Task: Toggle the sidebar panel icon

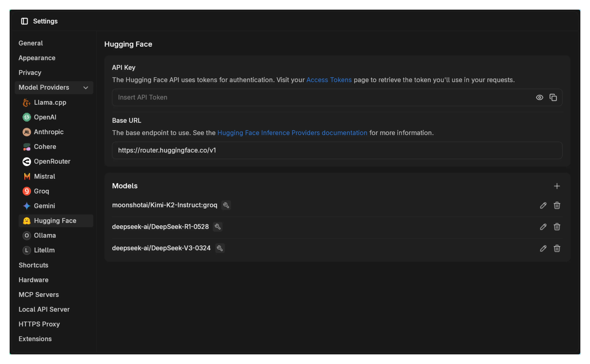Action: coord(24,21)
